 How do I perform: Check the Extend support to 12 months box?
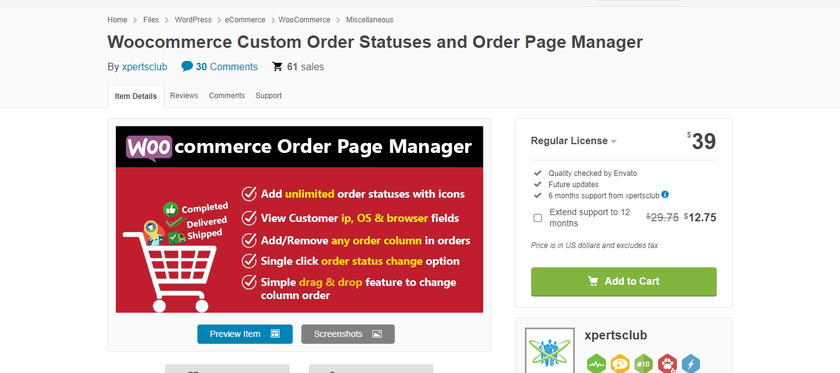click(x=537, y=218)
